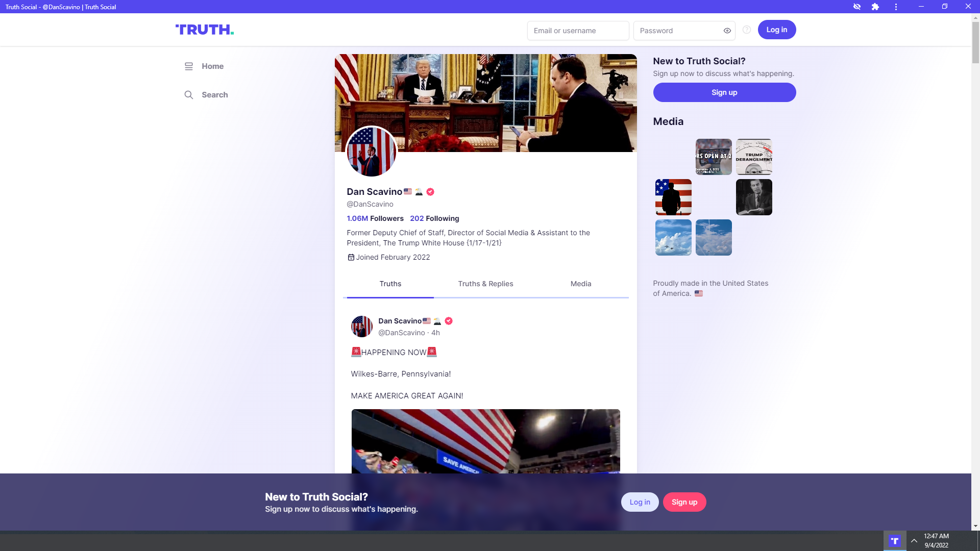Open Dan Scavino's profile avatar picture

click(372, 152)
